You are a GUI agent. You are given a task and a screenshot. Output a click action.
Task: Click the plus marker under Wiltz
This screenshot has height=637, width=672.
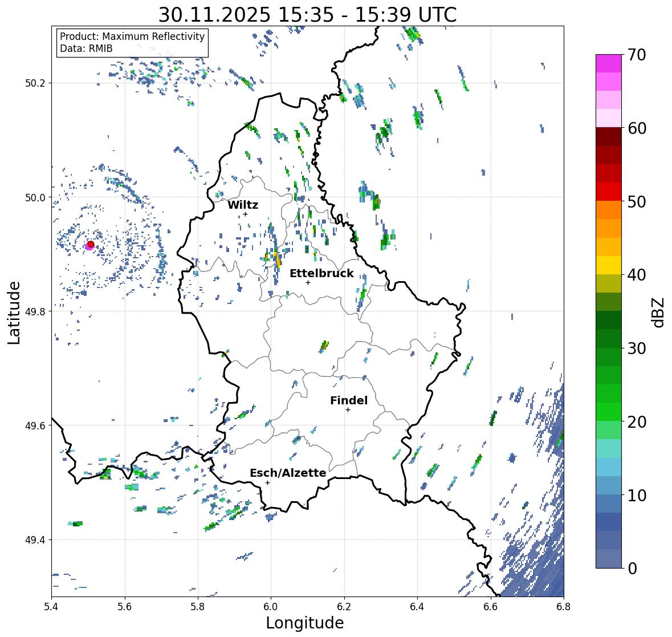245,214
